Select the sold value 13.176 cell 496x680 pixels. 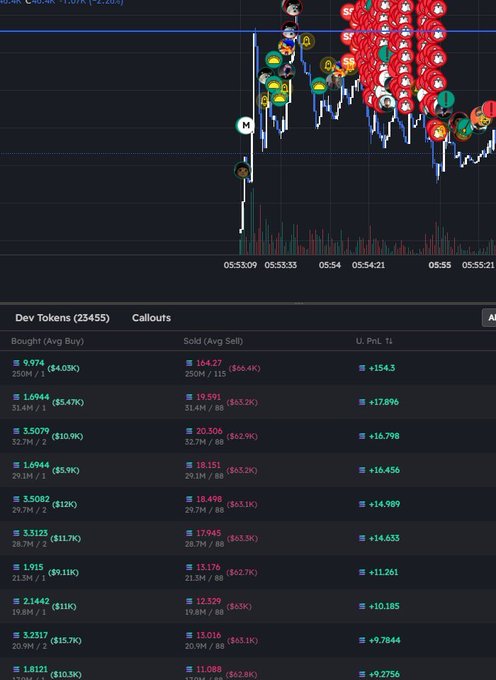point(209,567)
